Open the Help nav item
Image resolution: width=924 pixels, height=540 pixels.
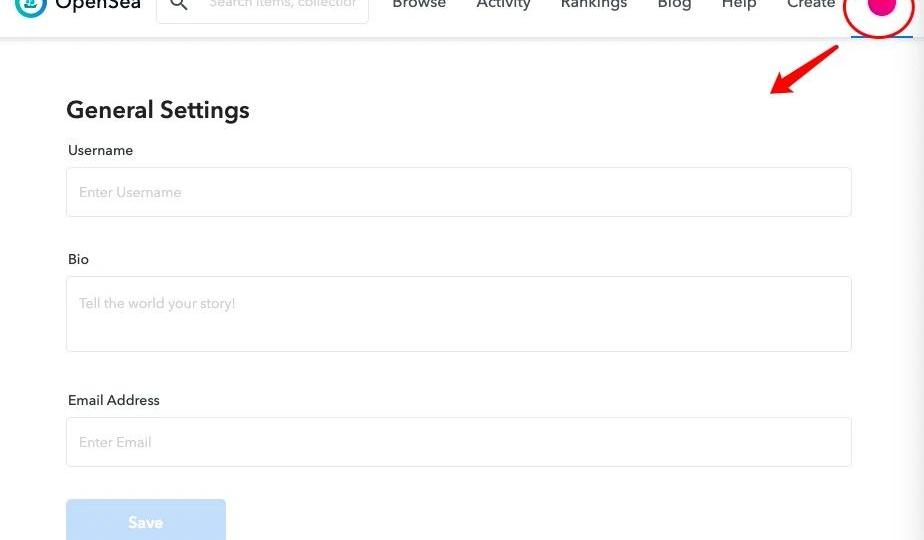(739, 5)
